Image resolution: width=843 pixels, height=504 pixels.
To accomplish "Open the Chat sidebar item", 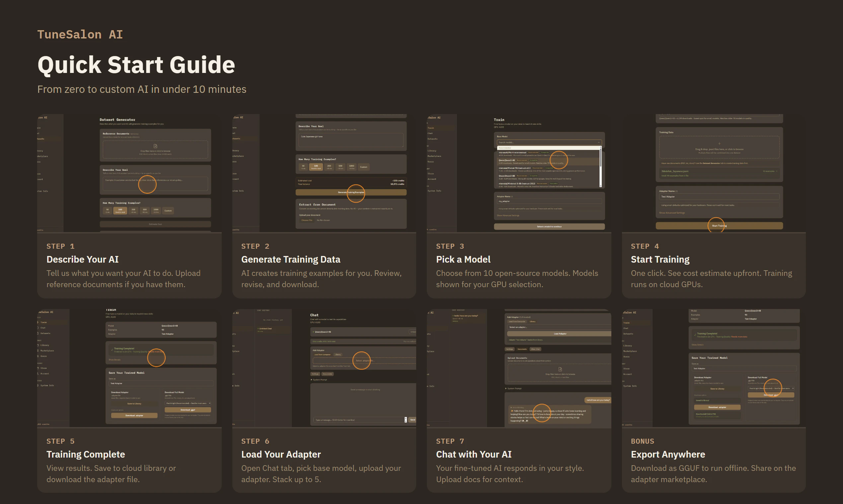I will 43,328.
